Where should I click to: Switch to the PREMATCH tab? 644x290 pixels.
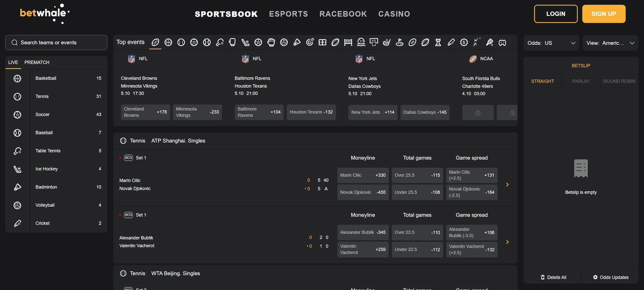click(37, 62)
